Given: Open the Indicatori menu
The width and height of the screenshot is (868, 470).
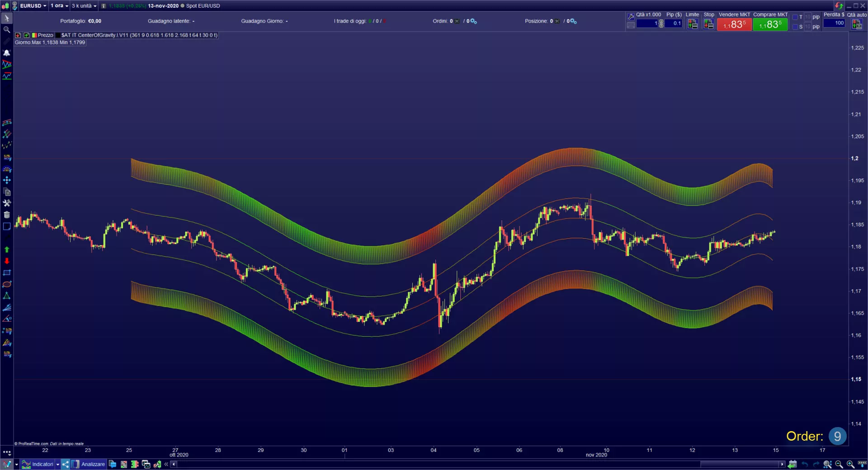Looking at the screenshot, I should 38,464.
